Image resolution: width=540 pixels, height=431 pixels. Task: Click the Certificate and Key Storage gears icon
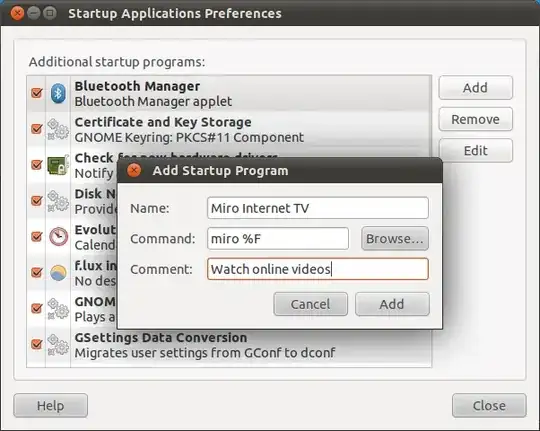58,129
